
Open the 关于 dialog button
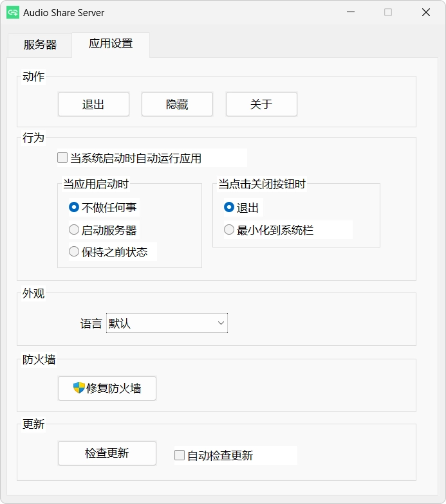coord(261,104)
